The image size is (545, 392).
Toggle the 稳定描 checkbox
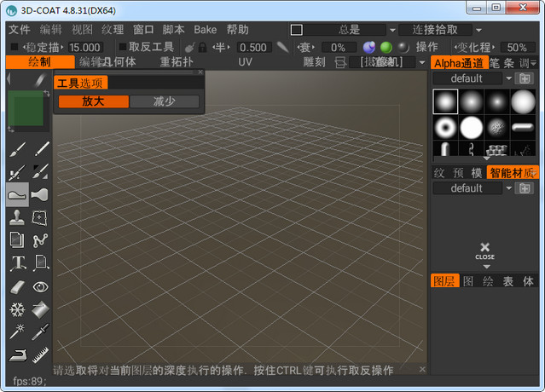click(14, 47)
